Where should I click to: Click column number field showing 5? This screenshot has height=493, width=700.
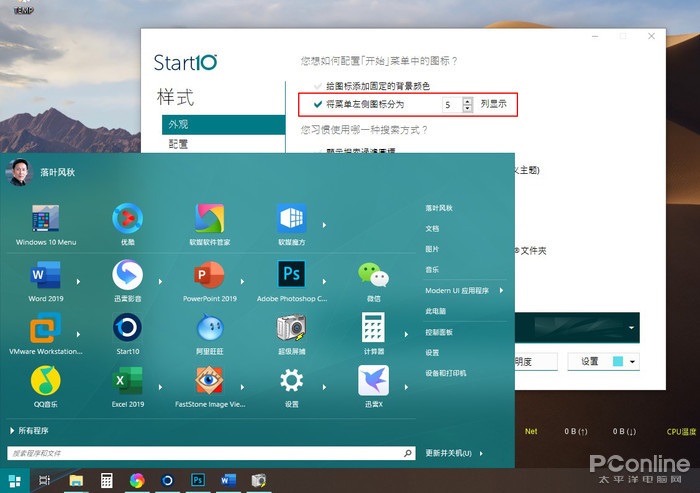click(452, 105)
